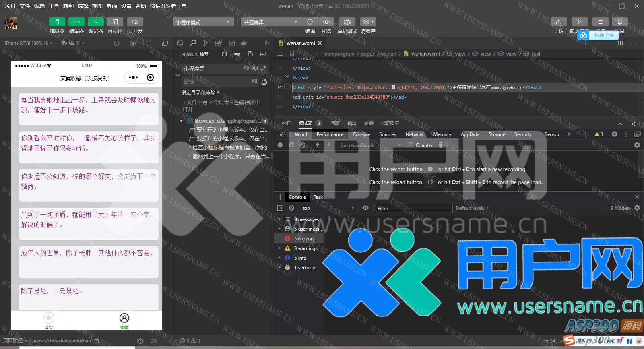Open the 工具 menu
This screenshot has height=349, width=644.
pos(54,6)
